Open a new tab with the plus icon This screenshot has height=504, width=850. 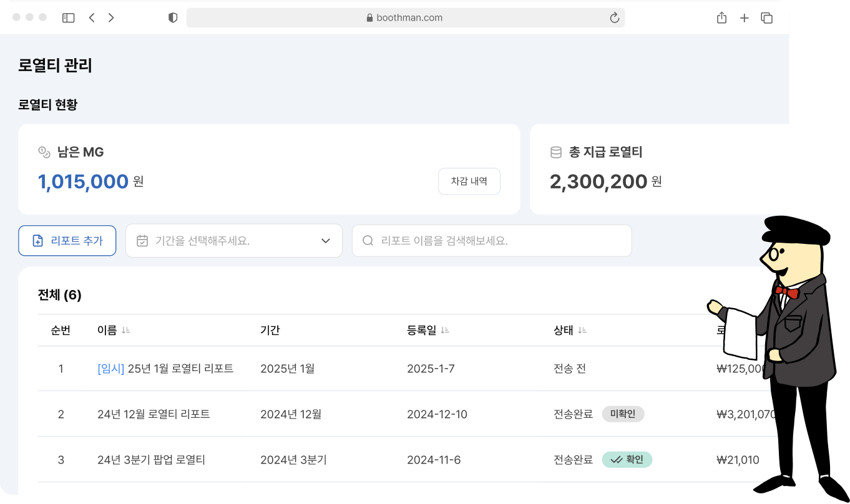744,18
